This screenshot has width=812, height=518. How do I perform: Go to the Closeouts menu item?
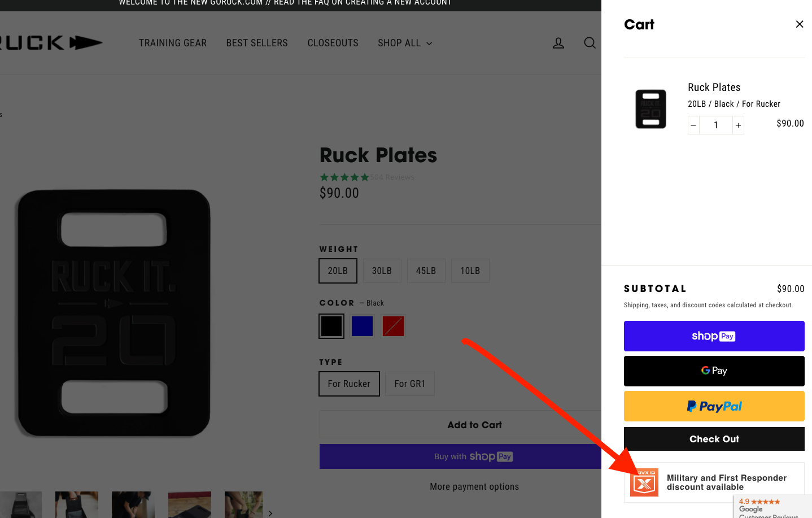333,43
